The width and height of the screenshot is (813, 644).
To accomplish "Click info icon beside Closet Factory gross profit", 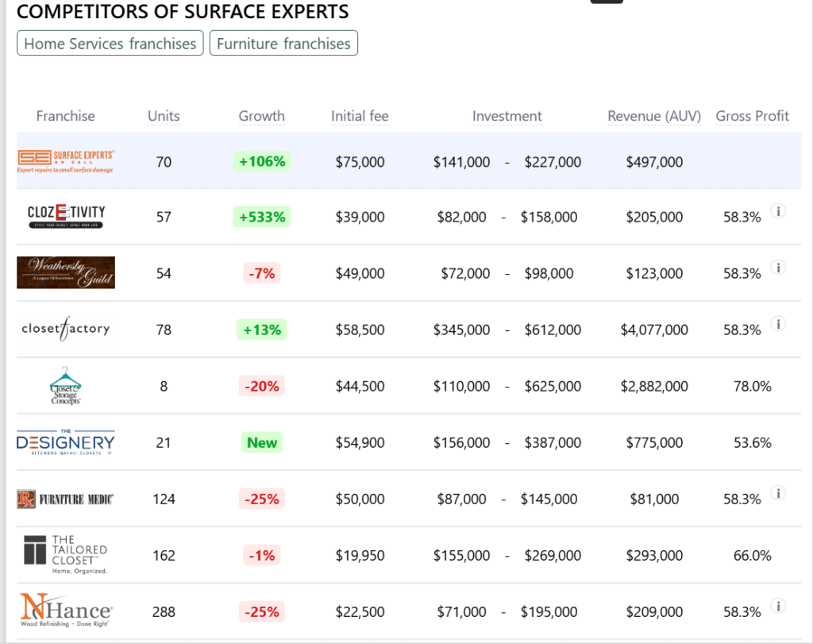I will [778, 324].
